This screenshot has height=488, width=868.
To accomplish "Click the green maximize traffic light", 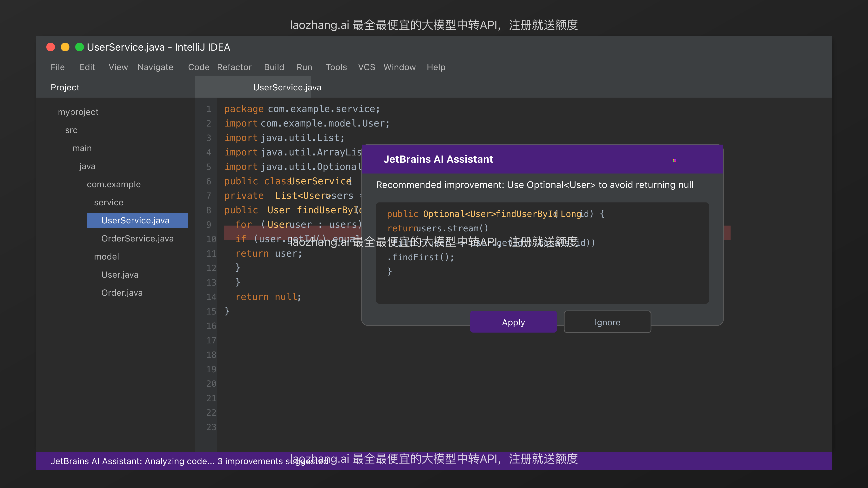I will point(80,47).
